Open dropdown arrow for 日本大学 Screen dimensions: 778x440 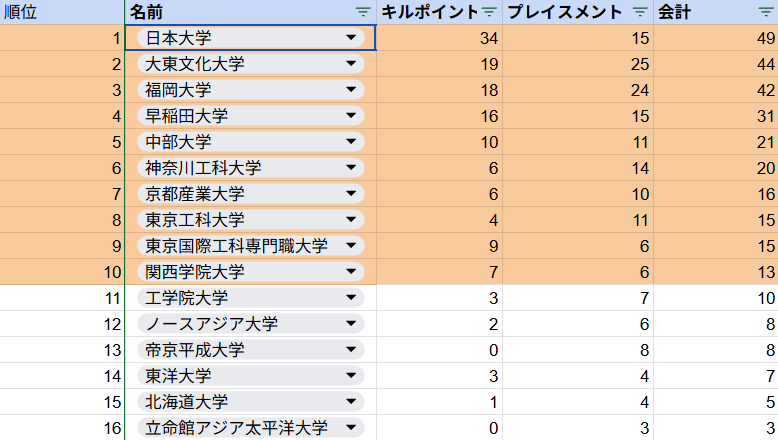(x=351, y=38)
